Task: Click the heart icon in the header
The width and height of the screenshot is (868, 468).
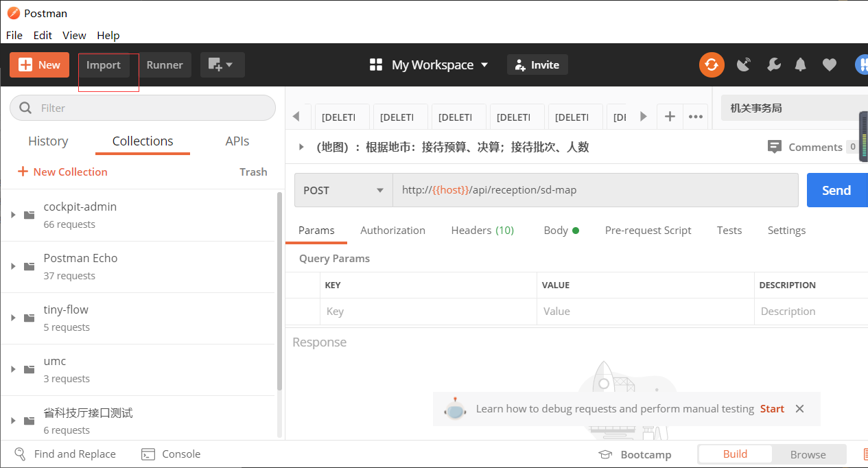Action: click(830, 65)
